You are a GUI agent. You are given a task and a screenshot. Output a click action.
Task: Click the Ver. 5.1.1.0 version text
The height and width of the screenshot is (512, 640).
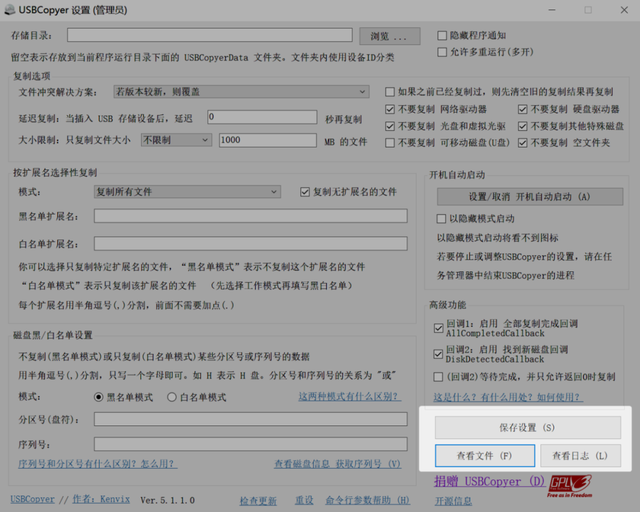(167, 500)
